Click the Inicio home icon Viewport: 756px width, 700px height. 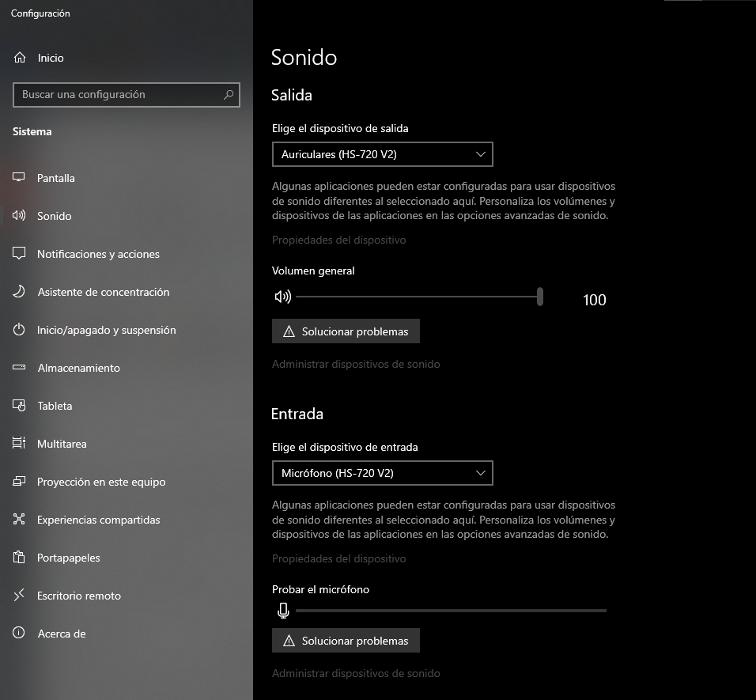pos(20,58)
